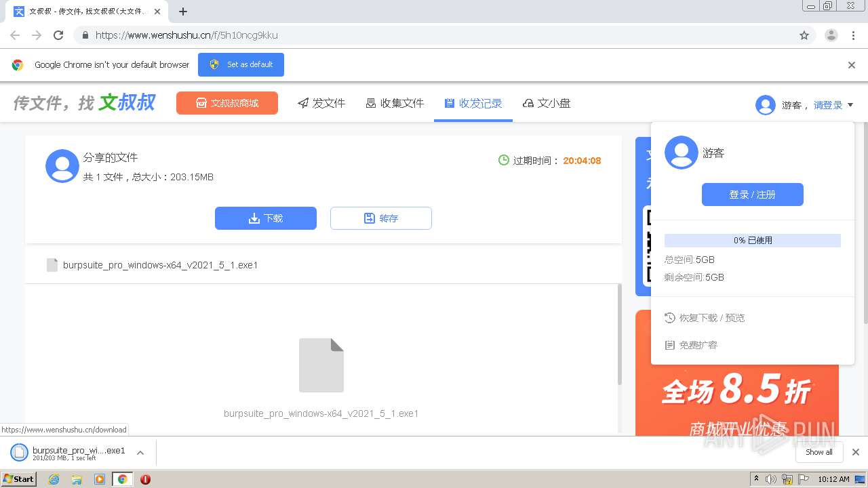Click the sharer avatar icon
Viewport: 868px width, 488px height.
tap(62, 166)
